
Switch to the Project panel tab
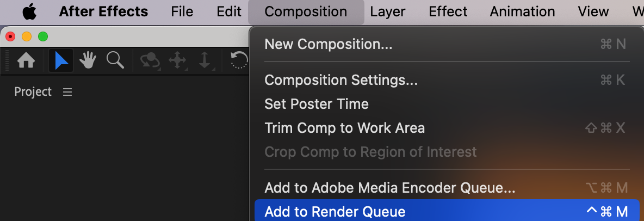coord(33,92)
